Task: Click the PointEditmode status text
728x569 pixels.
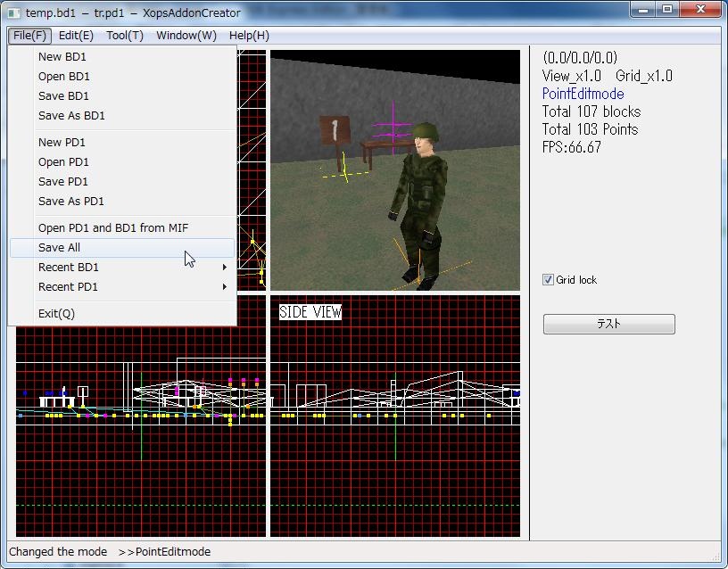Action: [583, 94]
